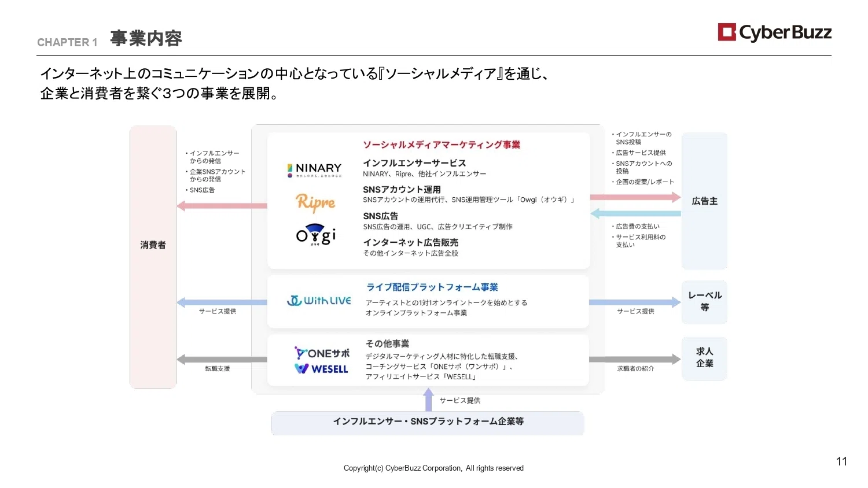Click the gray 転職支援 arrow
868x488 pixels.
coord(222,359)
